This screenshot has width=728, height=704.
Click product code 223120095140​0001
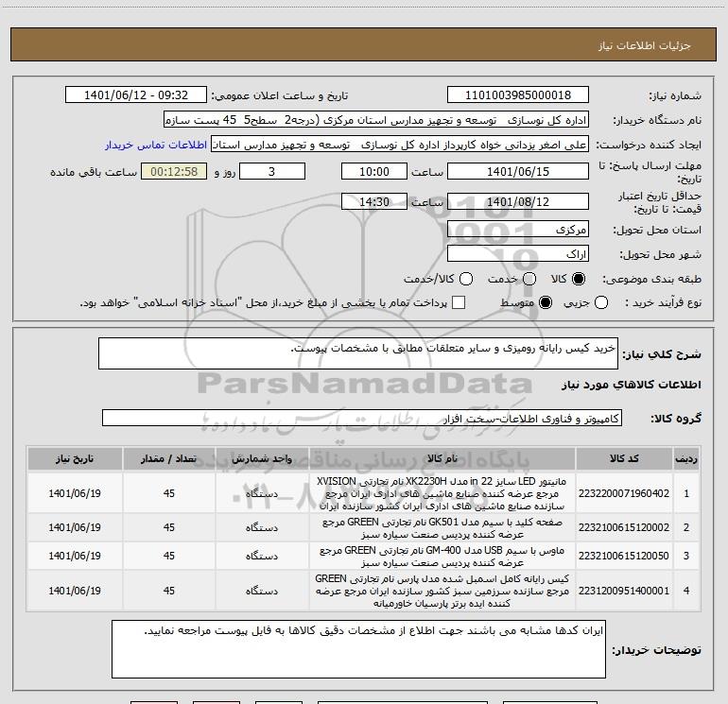pos(624,591)
